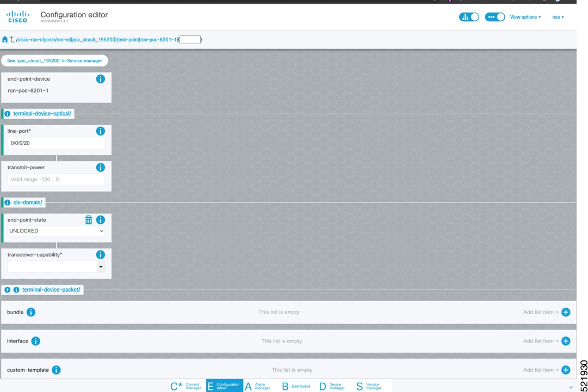Open the Service manager tab
588x392 pixels.
(x=369, y=386)
